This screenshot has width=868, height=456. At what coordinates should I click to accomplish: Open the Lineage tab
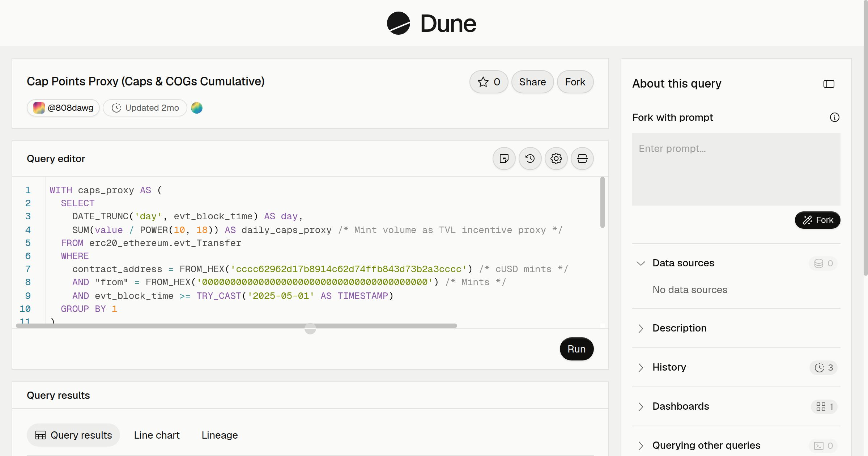[220, 435]
